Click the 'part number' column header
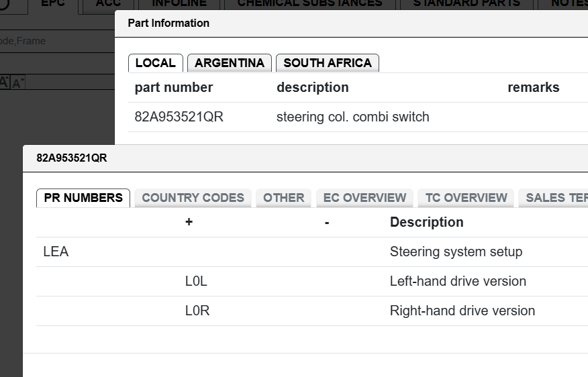The height and width of the screenshot is (377, 588). pos(174,87)
